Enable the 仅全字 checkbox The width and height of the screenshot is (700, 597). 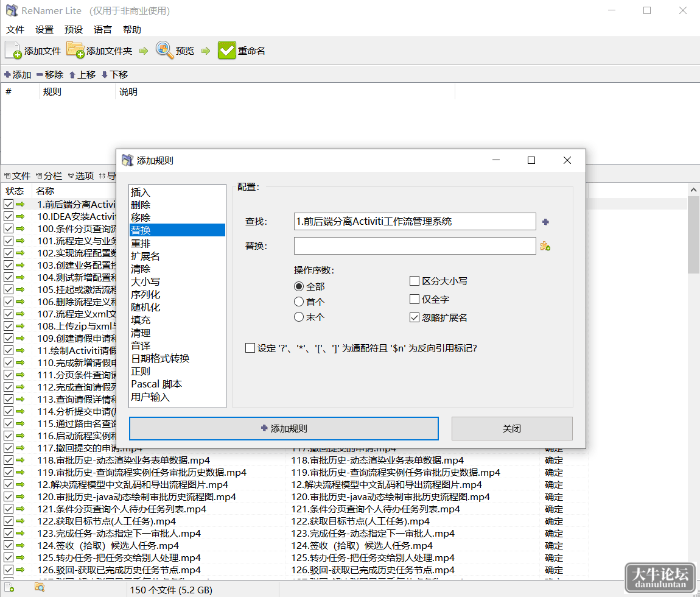tap(415, 299)
